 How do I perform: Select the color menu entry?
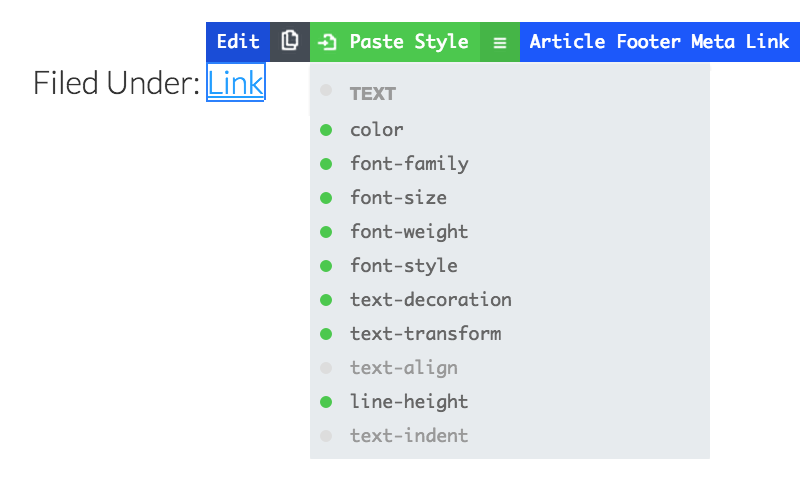point(377,130)
